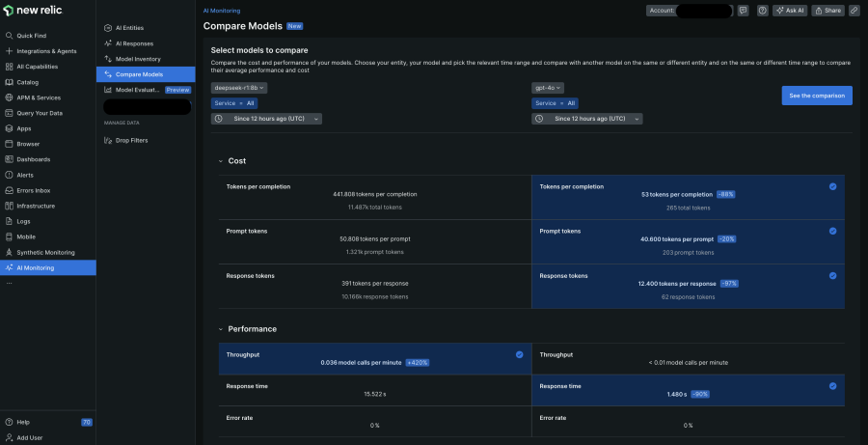
Task: Open left Since 12 hours ago time picker
Action: (266, 119)
